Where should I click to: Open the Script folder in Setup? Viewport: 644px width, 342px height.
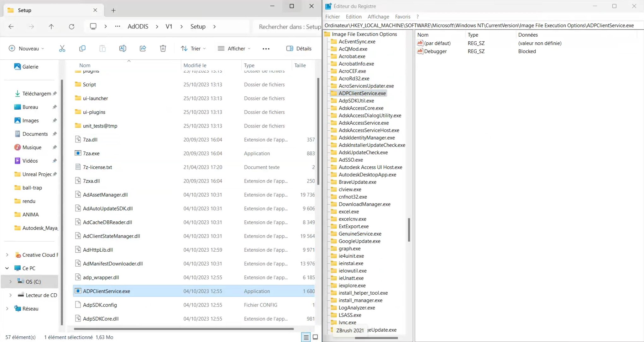click(x=89, y=84)
